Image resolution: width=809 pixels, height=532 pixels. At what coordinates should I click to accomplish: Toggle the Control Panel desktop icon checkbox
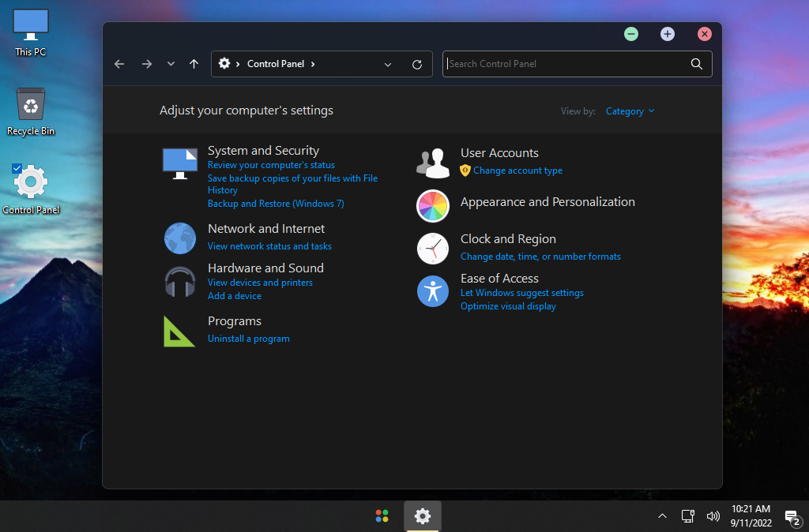pos(17,168)
